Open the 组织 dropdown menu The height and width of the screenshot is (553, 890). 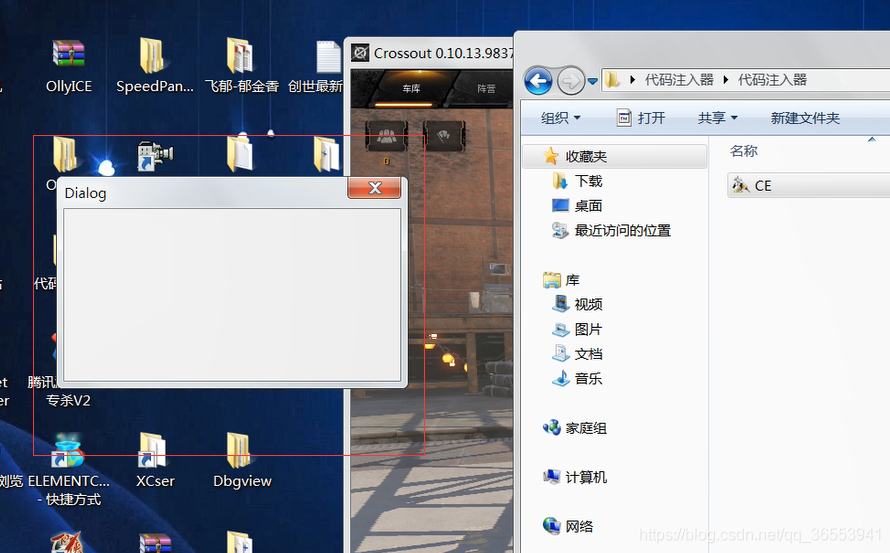click(560, 118)
